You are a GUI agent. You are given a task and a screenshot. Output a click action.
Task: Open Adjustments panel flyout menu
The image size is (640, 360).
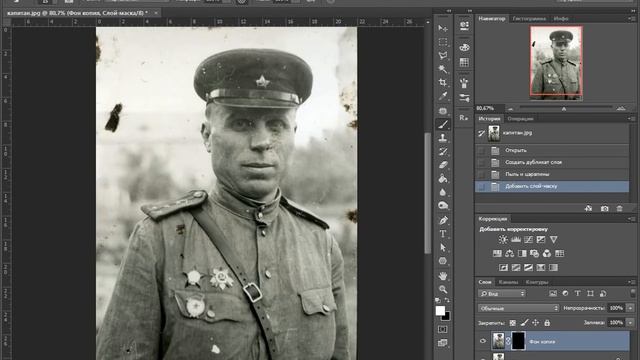click(631, 219)
